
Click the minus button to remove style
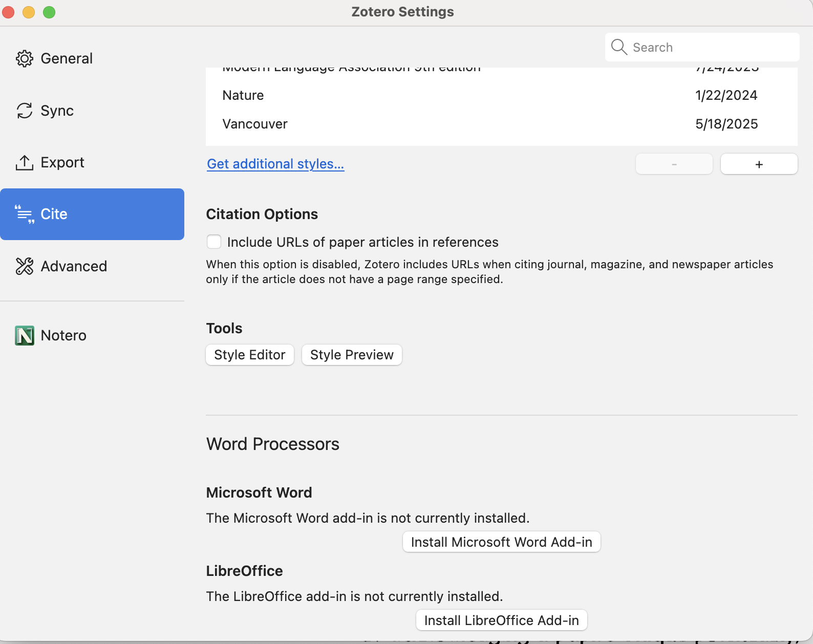[674, 164]
